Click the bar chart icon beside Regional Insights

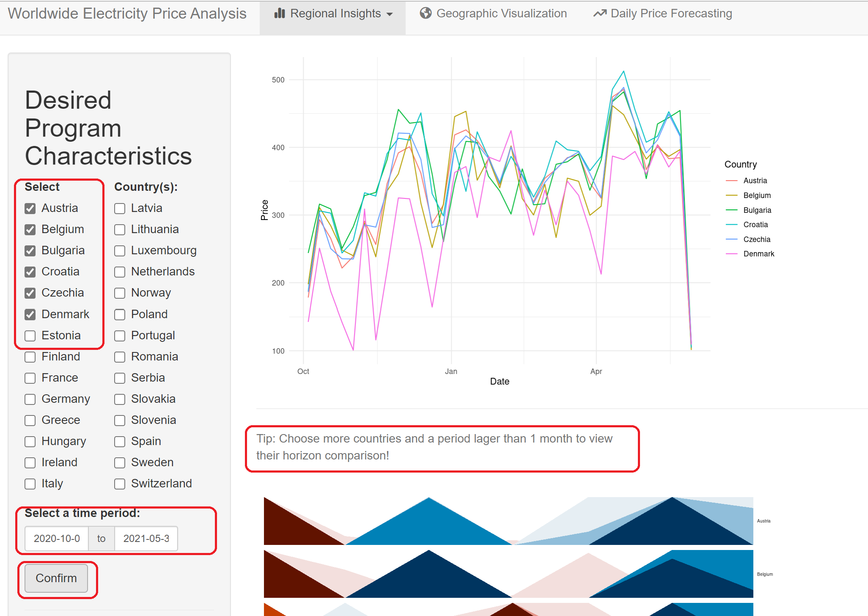(279, 14)
